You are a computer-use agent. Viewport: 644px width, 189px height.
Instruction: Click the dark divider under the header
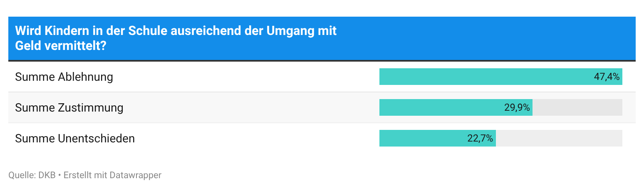(x=322, y=61)
